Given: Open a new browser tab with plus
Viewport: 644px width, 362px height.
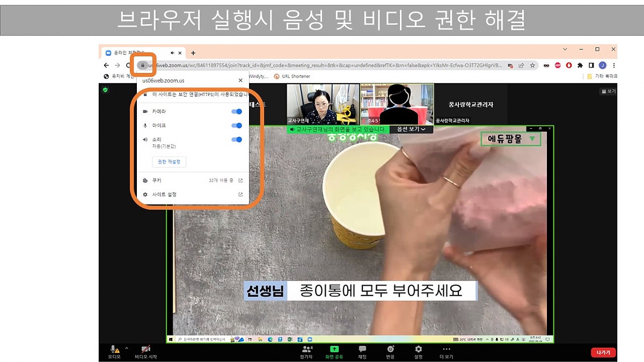Looking at the screenshot, I should 193,53.
